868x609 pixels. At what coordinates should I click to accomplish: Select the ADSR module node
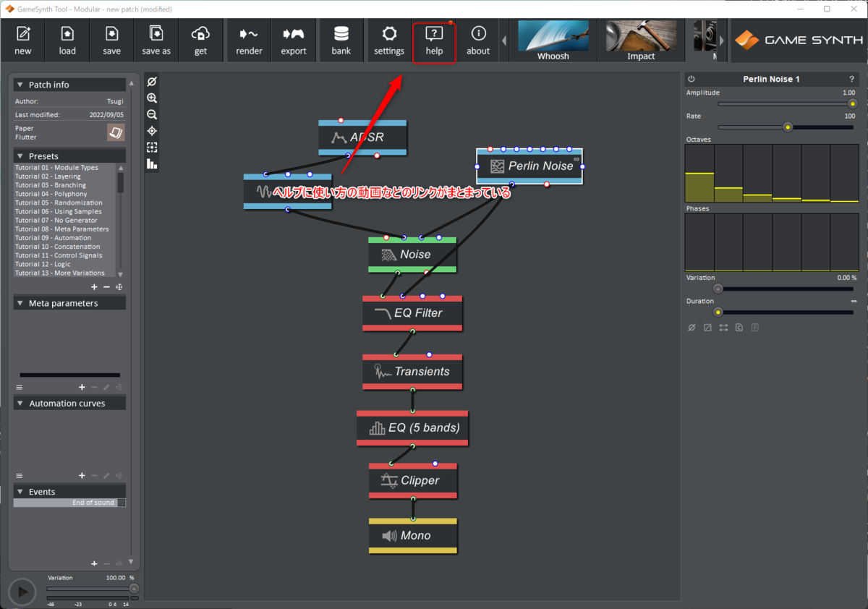click(x=362, y=137)
